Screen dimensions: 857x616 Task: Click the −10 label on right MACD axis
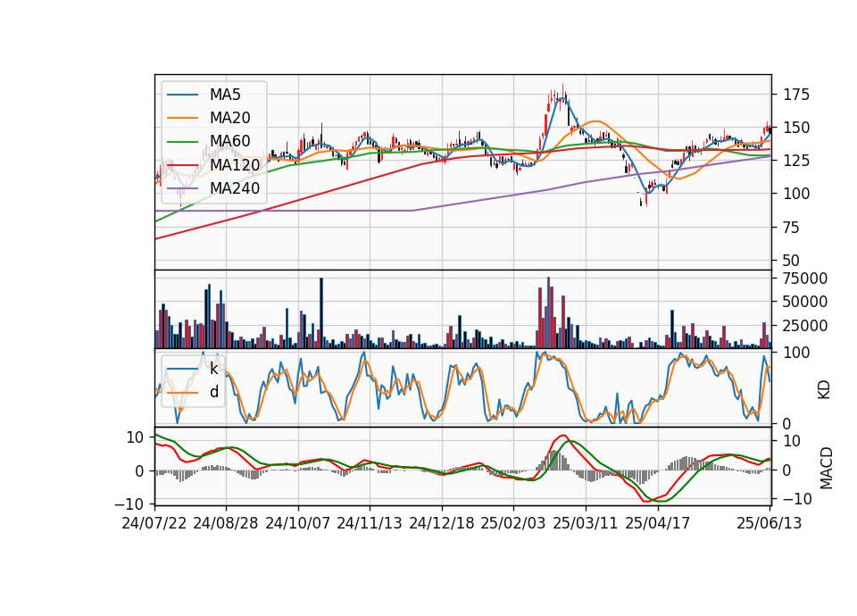(x=797, y=499)
